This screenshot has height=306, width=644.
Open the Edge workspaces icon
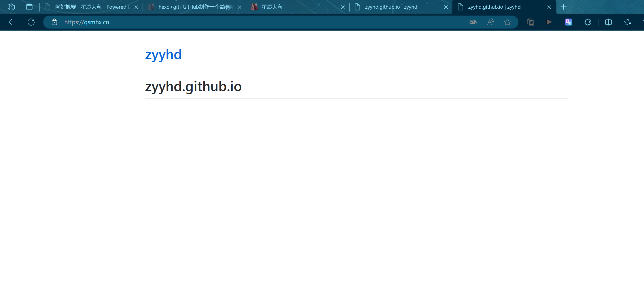tap(11, 7)
